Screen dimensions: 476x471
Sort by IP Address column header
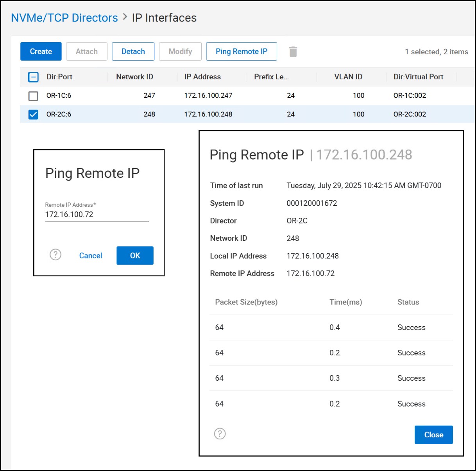pyautogui.click(x=202, y=77)
